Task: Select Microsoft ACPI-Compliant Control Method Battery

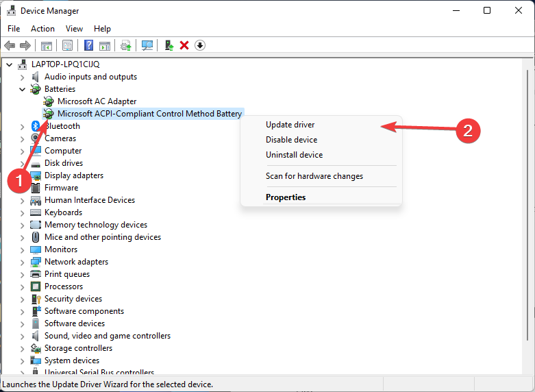Action: [149, 114]
